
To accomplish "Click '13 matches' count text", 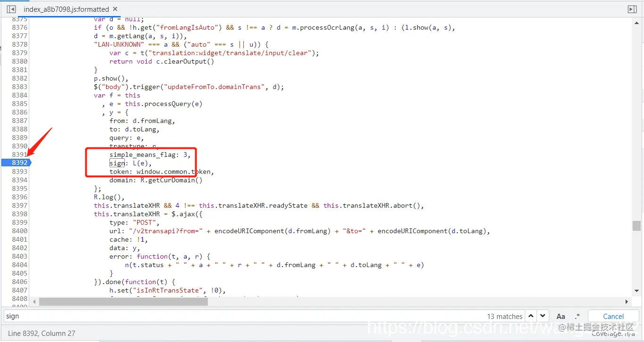I will [x=505, y=317].
